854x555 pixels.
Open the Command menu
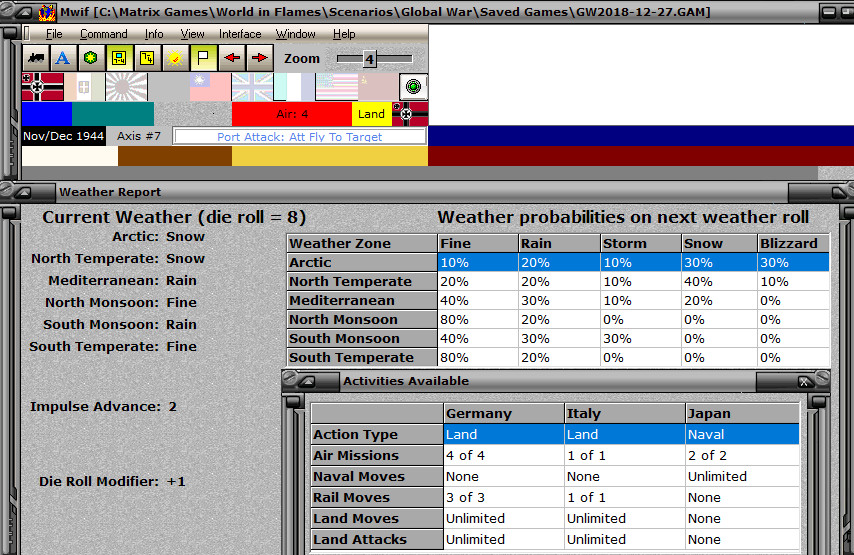(x=103, y=34)
